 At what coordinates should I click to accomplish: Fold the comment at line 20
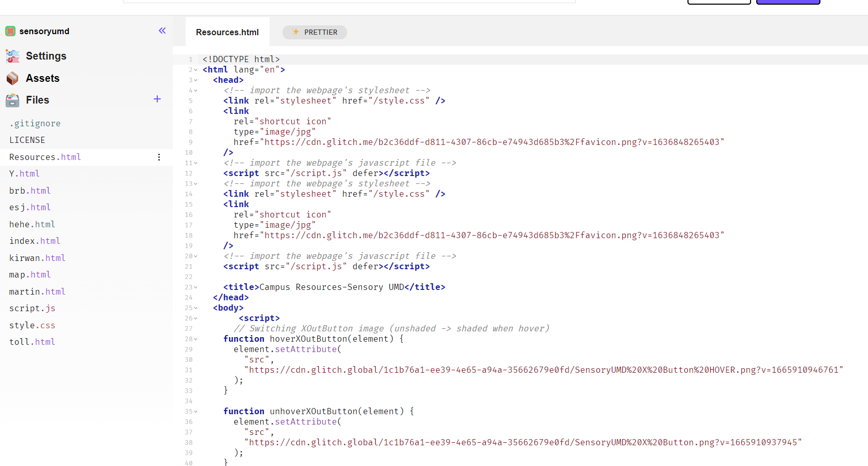click(196, 256)
